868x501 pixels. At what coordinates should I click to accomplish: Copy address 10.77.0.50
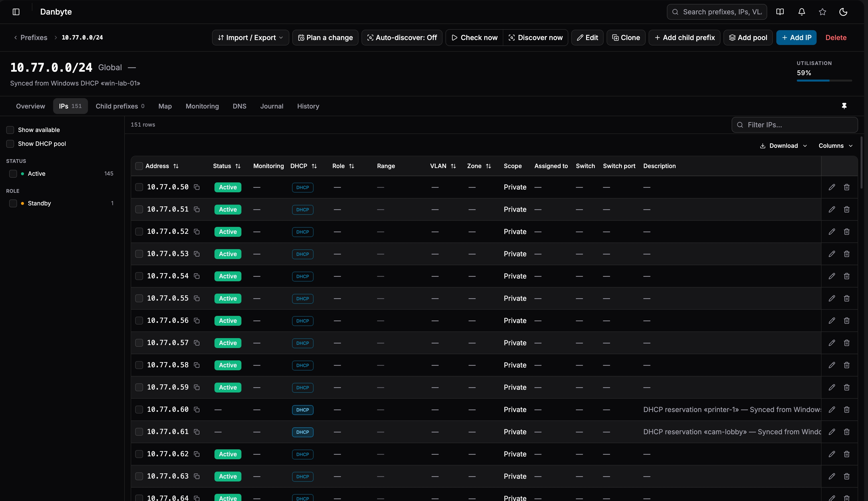pyautogui.click(x=197, y=187)
